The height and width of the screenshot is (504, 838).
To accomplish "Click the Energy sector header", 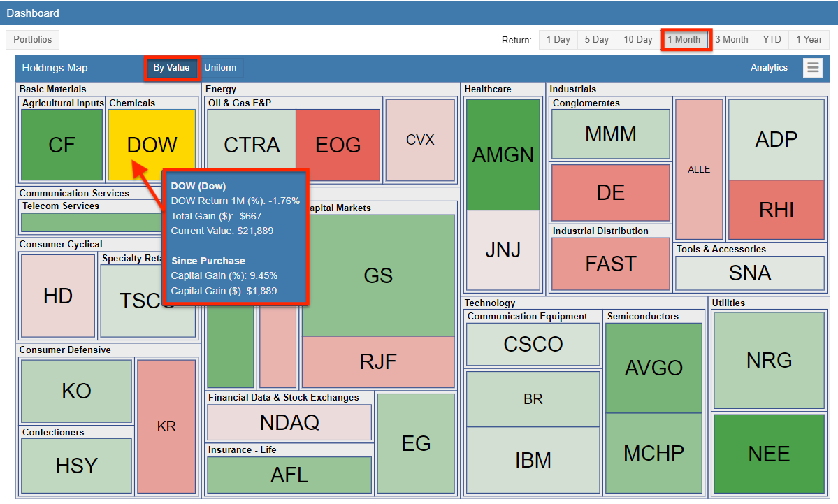I will pos(221,89).
